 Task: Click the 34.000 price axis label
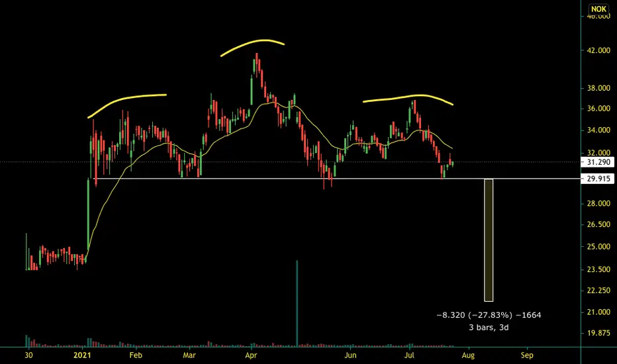[598, 130]
